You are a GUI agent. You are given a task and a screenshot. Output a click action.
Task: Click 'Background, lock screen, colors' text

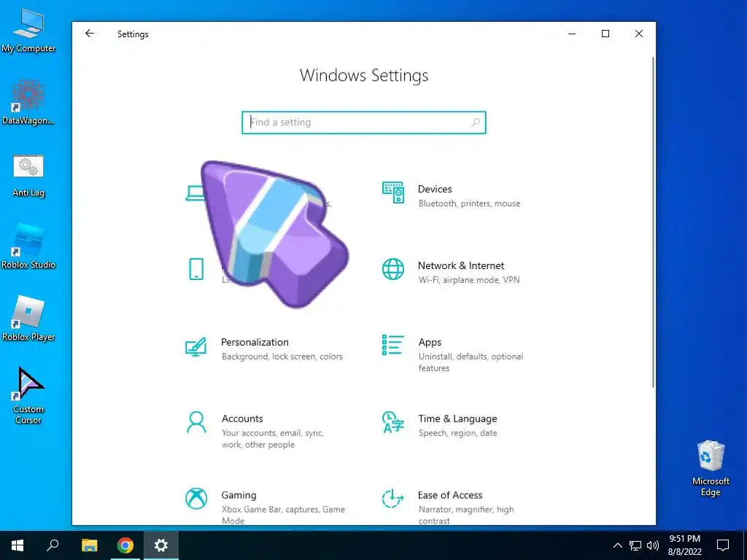[x=282, y=357]
